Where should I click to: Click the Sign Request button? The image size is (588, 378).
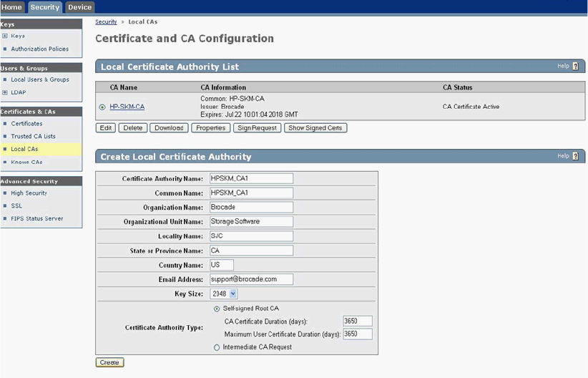point(256,128)
